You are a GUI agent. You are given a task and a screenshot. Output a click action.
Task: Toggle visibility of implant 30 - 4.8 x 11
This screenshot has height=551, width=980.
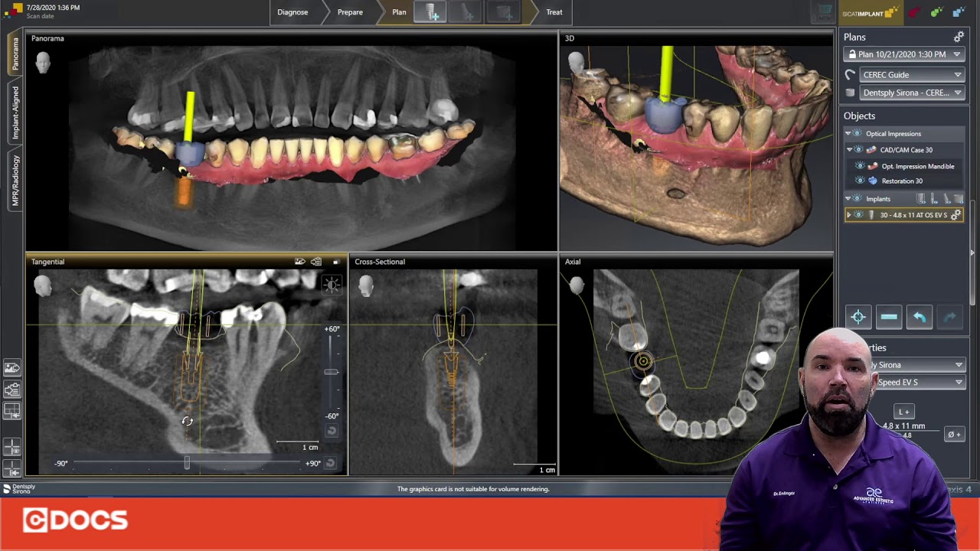pyautogui.click(x=859, y=216)
